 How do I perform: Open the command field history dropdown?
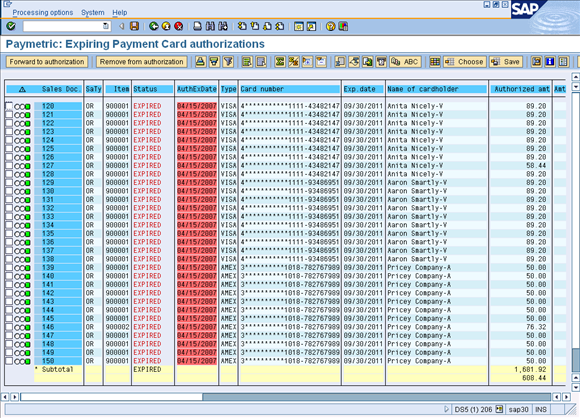[106, 26]
